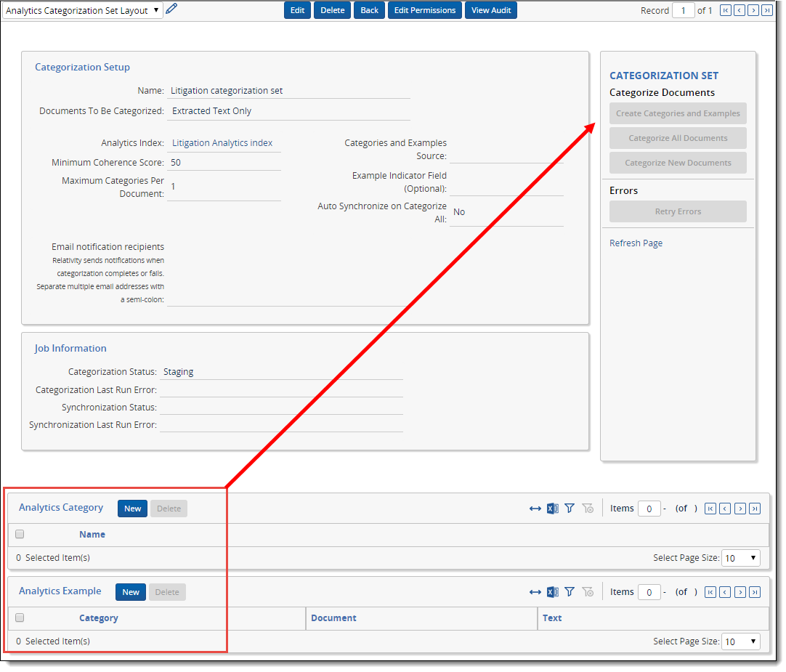The height and width of the screenshot is (672, 786).
Task: Sort by the Name column header
Action: click(x=92, y=535)
